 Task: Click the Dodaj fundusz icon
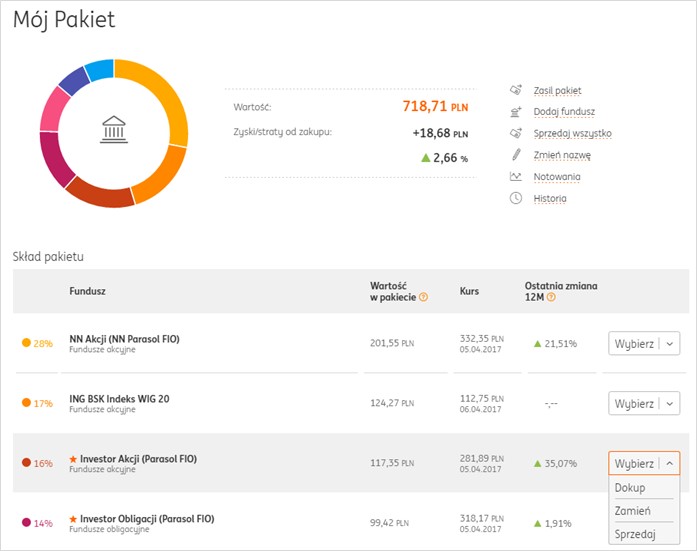click(516, 112)
